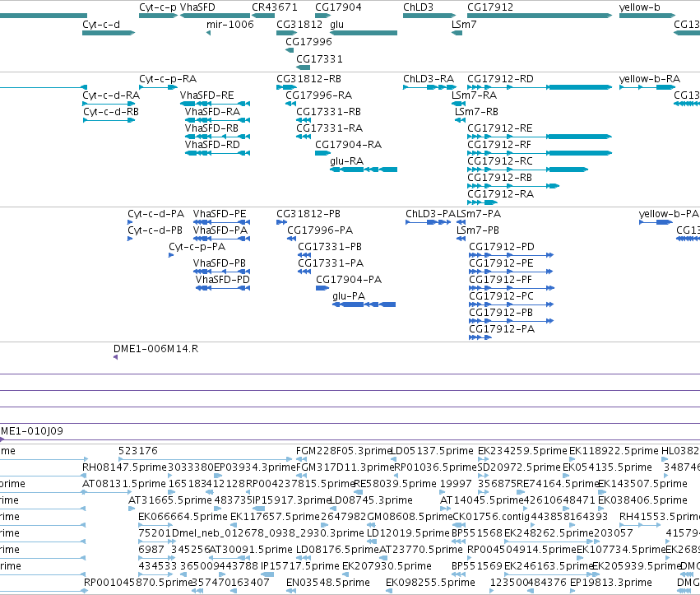
Task: Select the CR43671 gene label
Action: [x=275, y=7]
